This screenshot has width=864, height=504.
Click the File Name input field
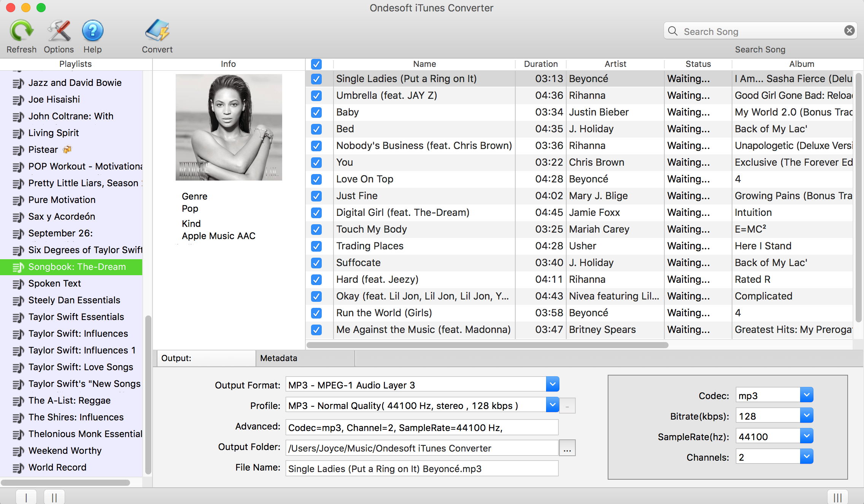coord(421,469)
